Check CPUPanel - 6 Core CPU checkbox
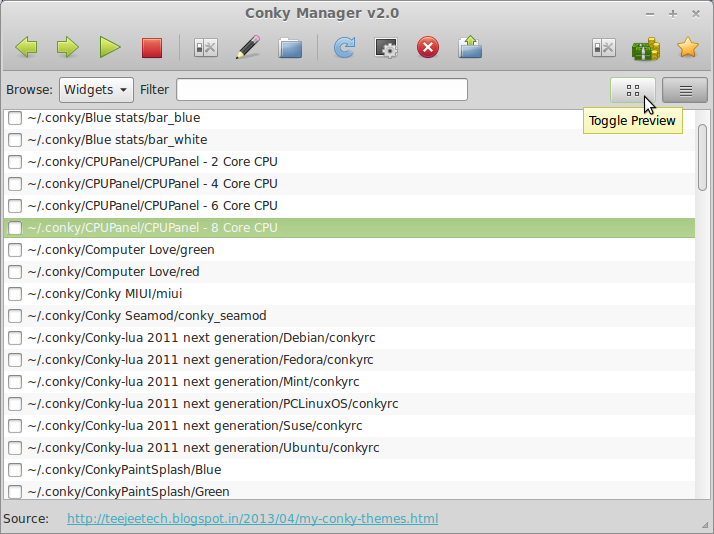Viewport: 714px width, 534px height. [15, 206]
